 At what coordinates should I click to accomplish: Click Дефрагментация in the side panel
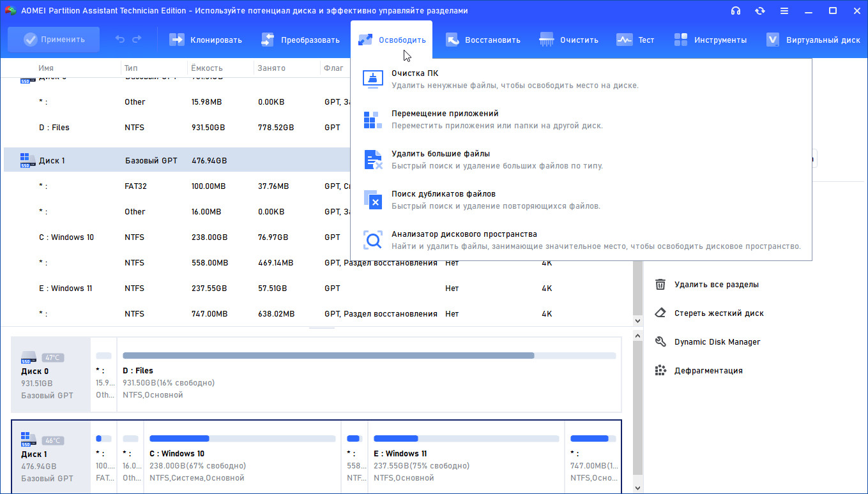point(708,371)
